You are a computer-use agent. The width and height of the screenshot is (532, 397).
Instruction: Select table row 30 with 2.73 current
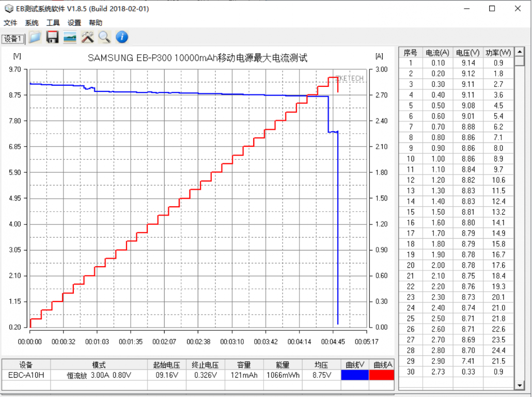coord(456,372)
